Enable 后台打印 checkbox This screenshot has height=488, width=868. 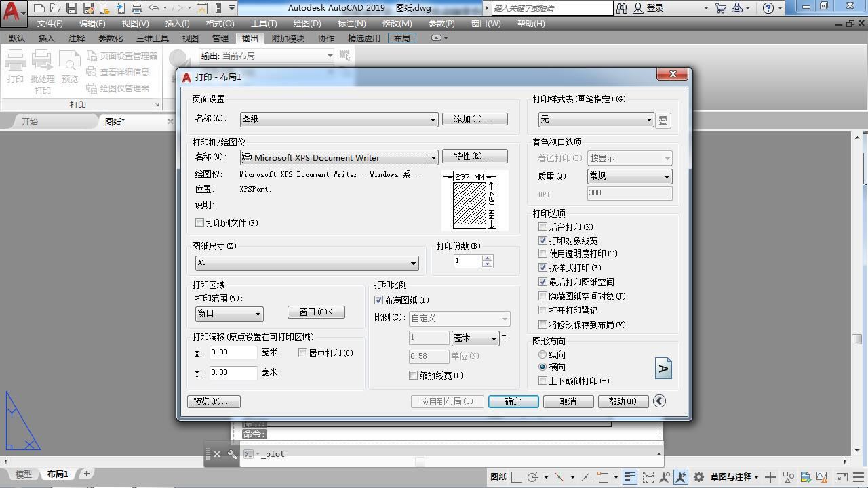pos(542,227)
